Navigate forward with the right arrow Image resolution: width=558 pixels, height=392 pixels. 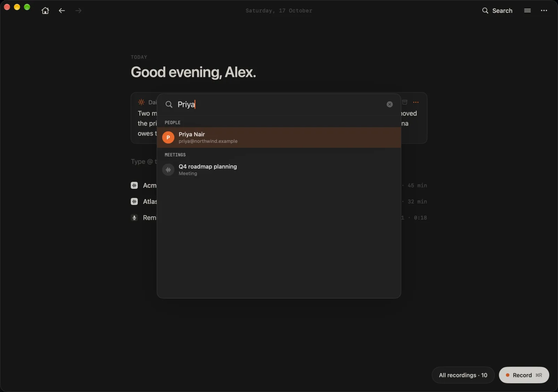(78, 10)
